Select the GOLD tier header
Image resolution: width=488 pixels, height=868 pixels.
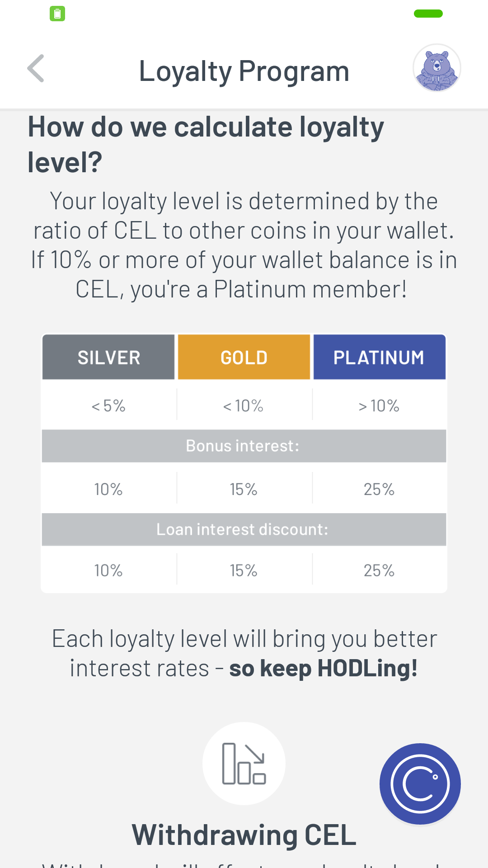(x=244, y=357)
